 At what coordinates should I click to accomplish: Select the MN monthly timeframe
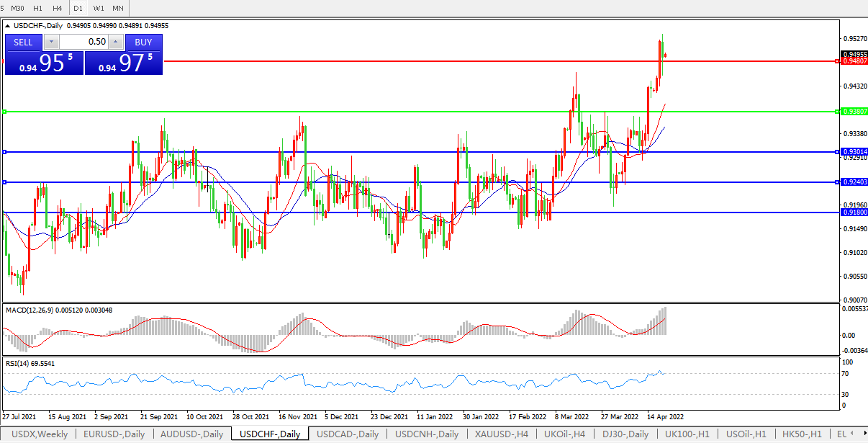pyautogui.click(x=117, y=8)
